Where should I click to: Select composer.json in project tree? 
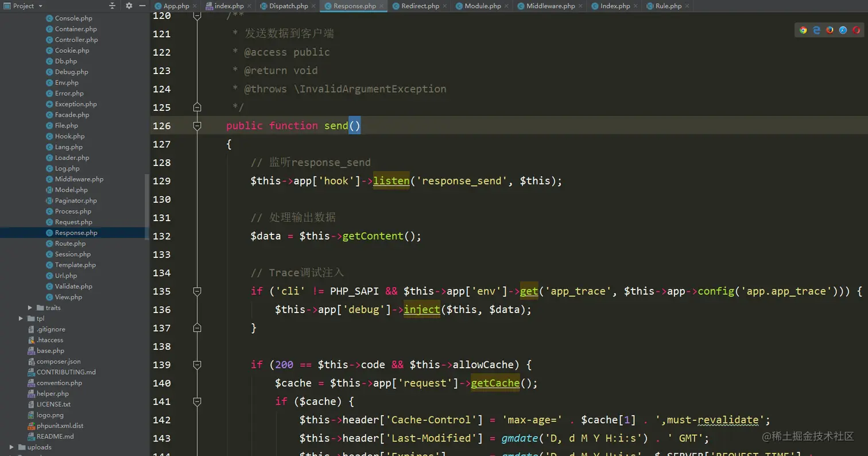pos(59,361)
